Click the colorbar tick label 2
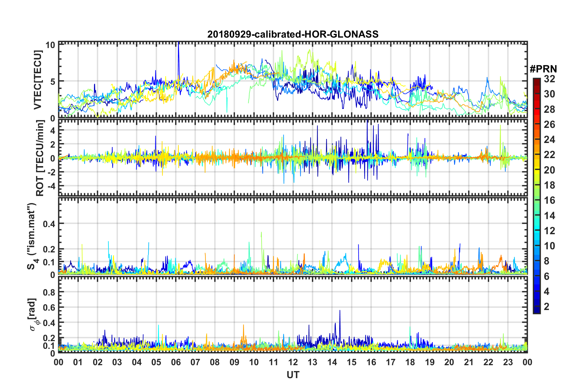 (547, 306)
